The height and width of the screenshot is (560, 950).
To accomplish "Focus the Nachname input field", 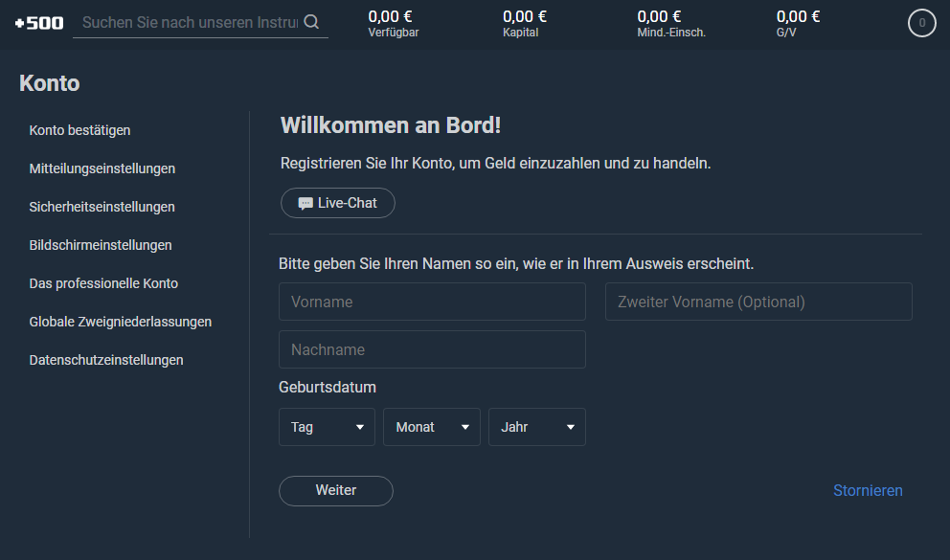I will (x=432, y=349).
